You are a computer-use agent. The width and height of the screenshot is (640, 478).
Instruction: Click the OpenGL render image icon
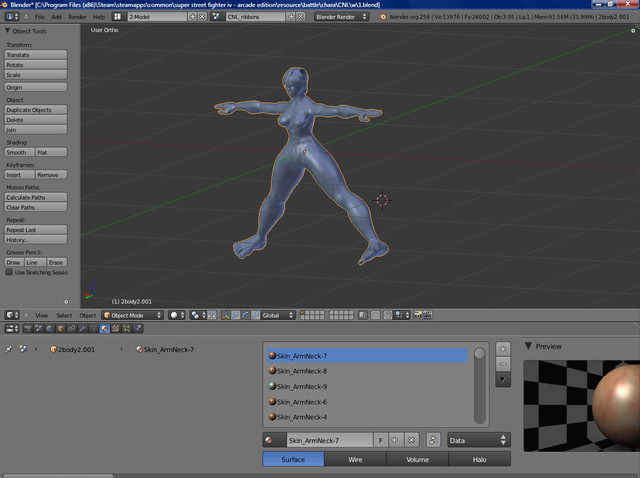(x=417, y=315)
